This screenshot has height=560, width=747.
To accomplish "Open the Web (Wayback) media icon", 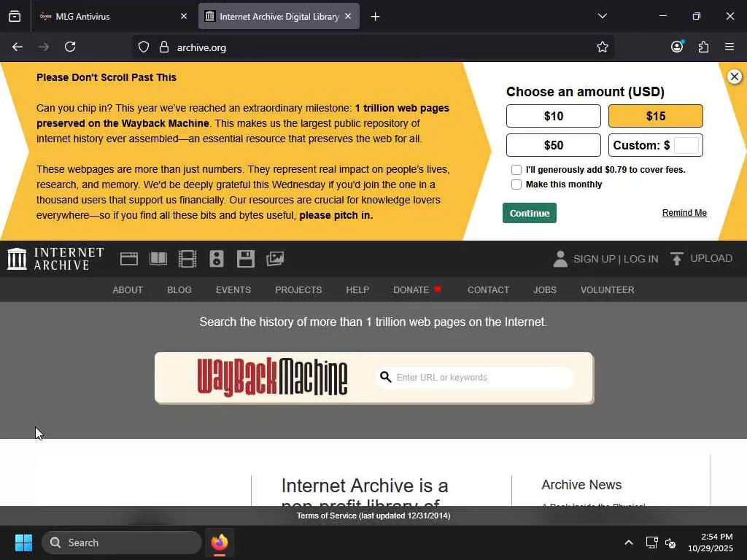I will coord(128,259).
